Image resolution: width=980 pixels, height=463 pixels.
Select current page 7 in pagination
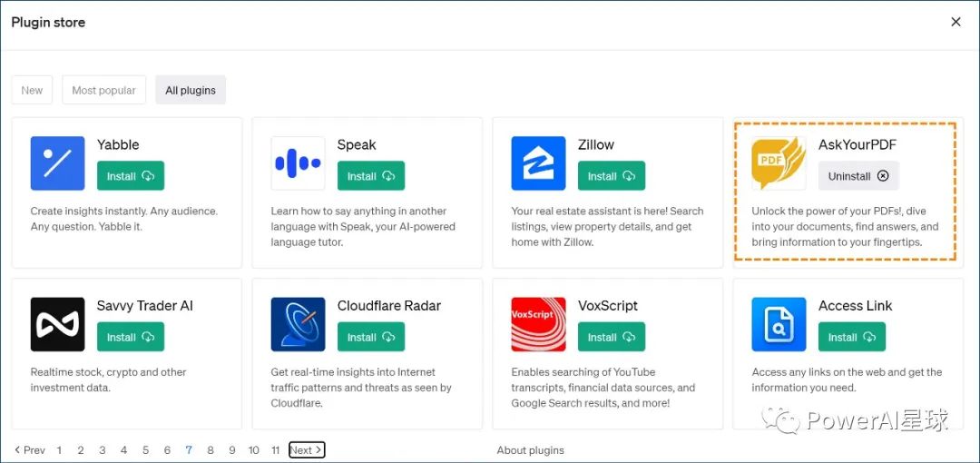[189, 450]
